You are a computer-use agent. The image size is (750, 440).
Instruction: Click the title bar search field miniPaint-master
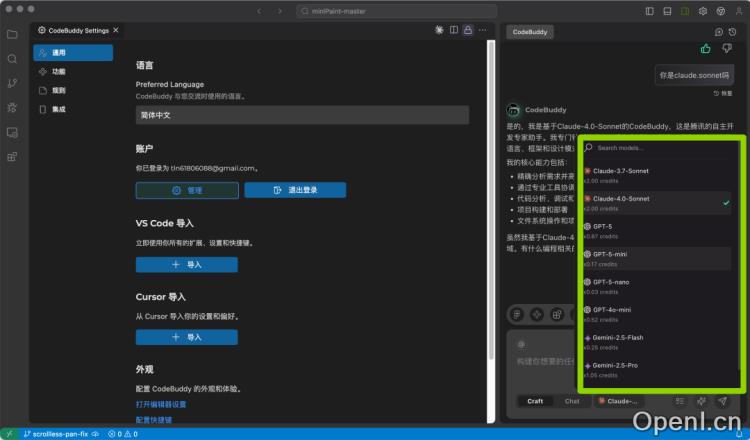pos(397,11)
